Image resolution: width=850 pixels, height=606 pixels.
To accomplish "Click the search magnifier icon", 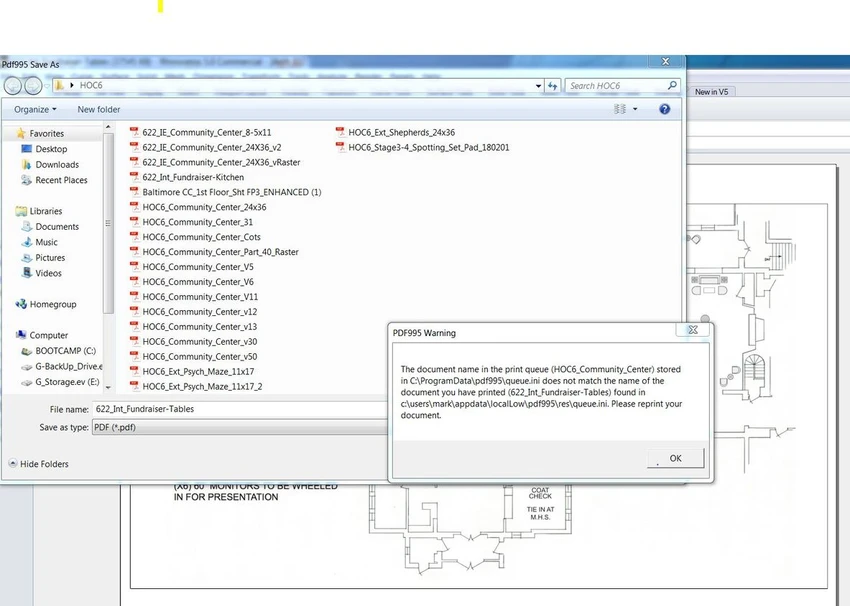I will [672, 85].
